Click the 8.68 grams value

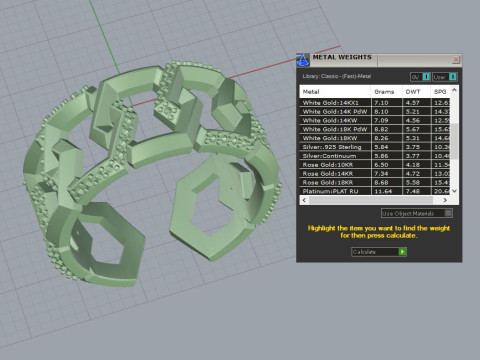point(381,182)
